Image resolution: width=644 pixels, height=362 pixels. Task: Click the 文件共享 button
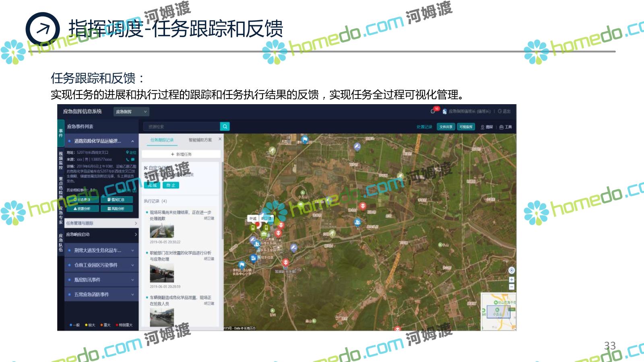click(446, 127)
